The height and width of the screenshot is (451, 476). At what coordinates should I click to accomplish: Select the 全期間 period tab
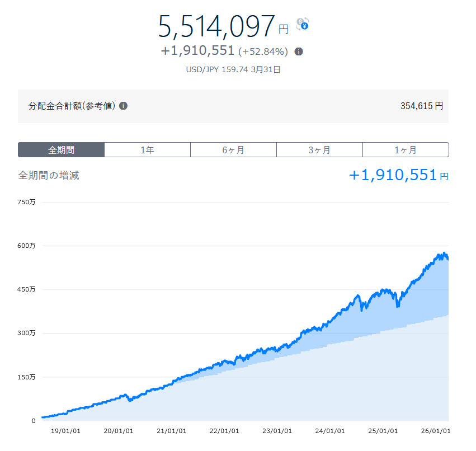click(62, 150)
